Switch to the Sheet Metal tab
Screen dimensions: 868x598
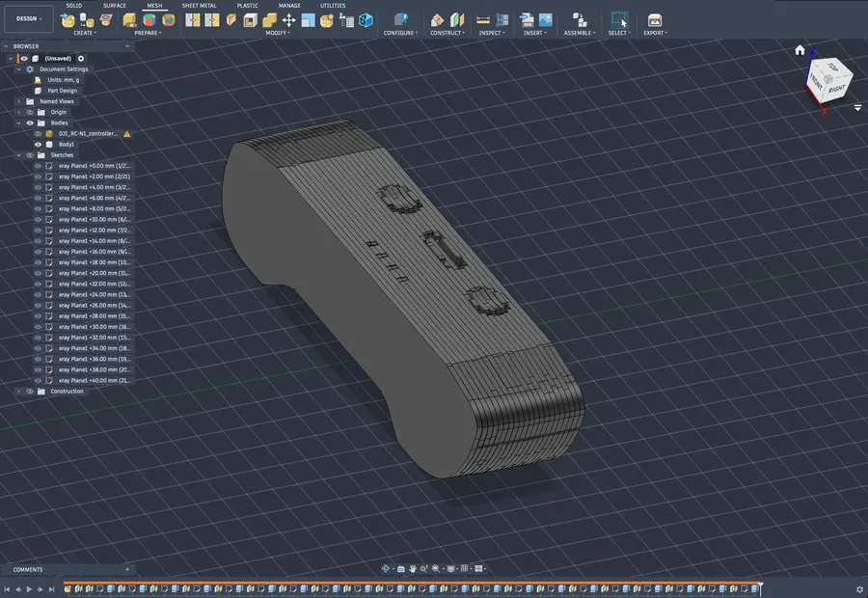tap(200, 6)
